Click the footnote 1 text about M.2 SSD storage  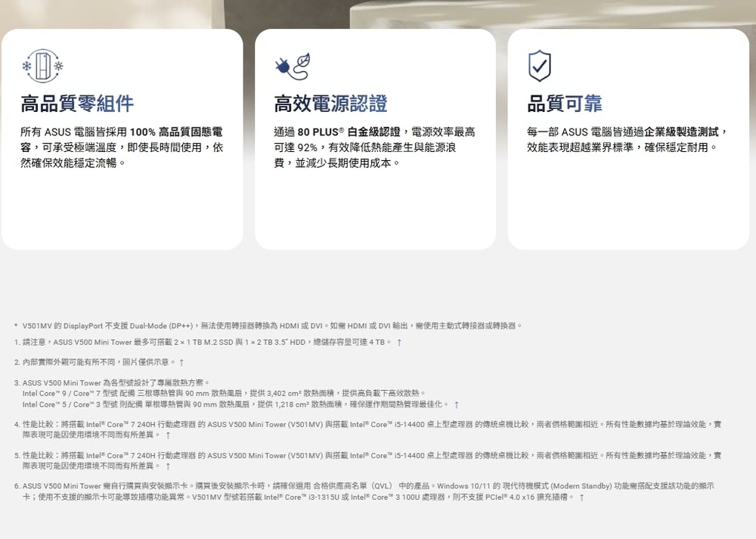pyautogui.click(x=204, y=343)
